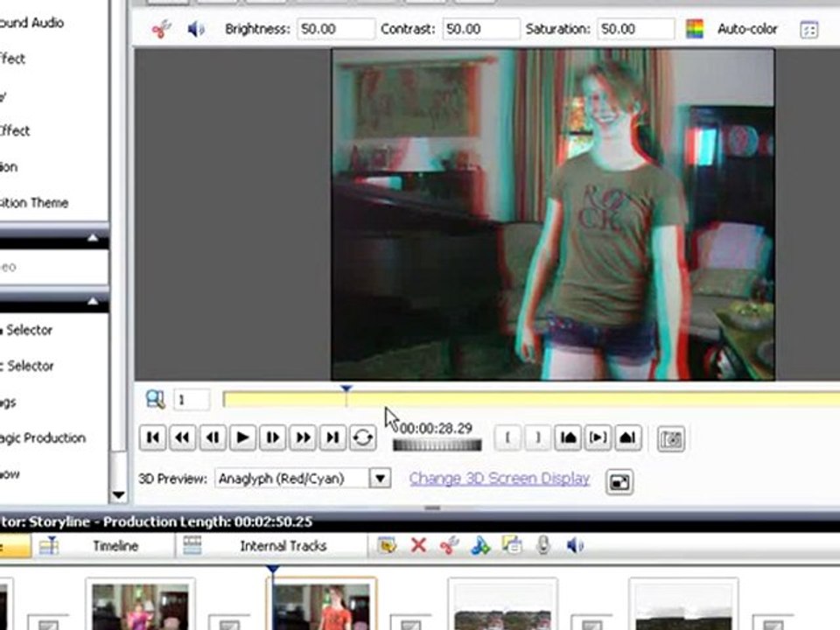Screen dimensions: 840x630
Task: Switch to the Internal Tracks tab
Action: click(x=283, y=546)
